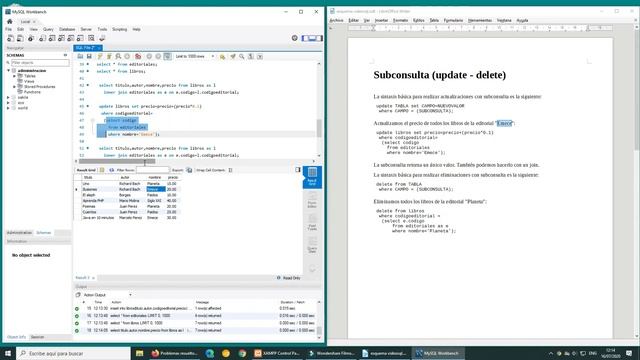Save script icon in SQL editor toolbar
640x360 pixels.
coord(89,56)
